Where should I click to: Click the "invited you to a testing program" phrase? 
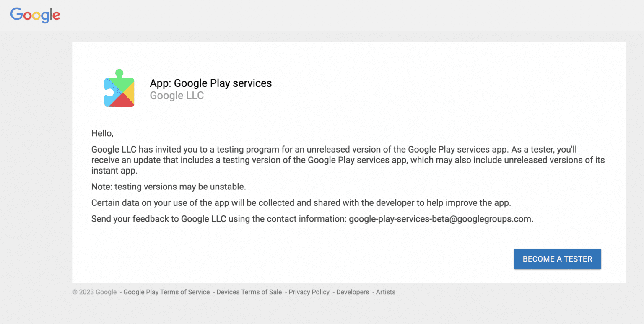[x=200, y=149]
